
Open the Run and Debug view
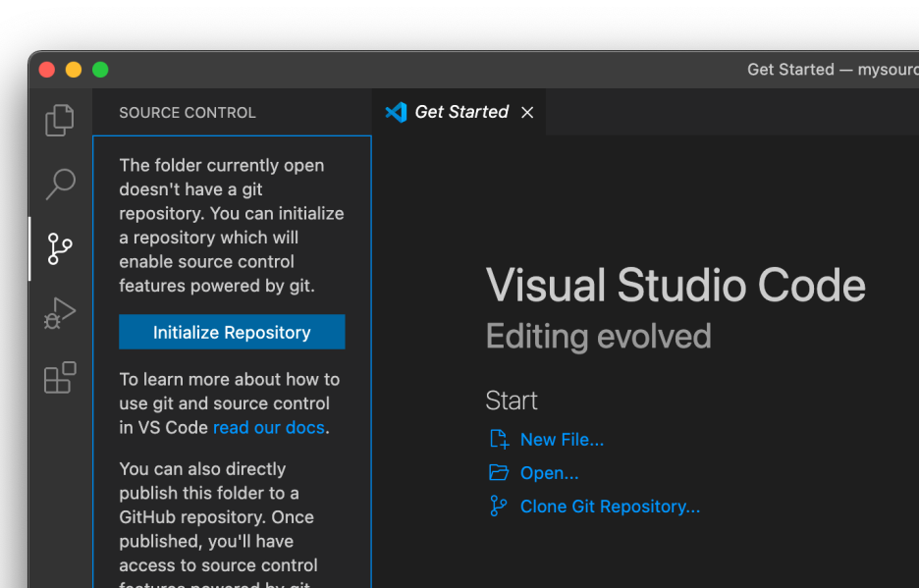pyautogui.click(x=60, y=313)
